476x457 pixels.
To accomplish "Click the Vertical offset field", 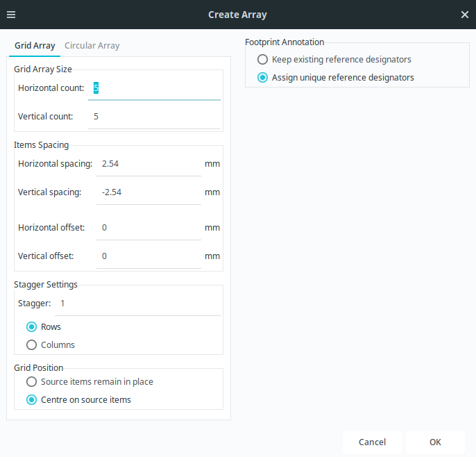I will point(148,256).
